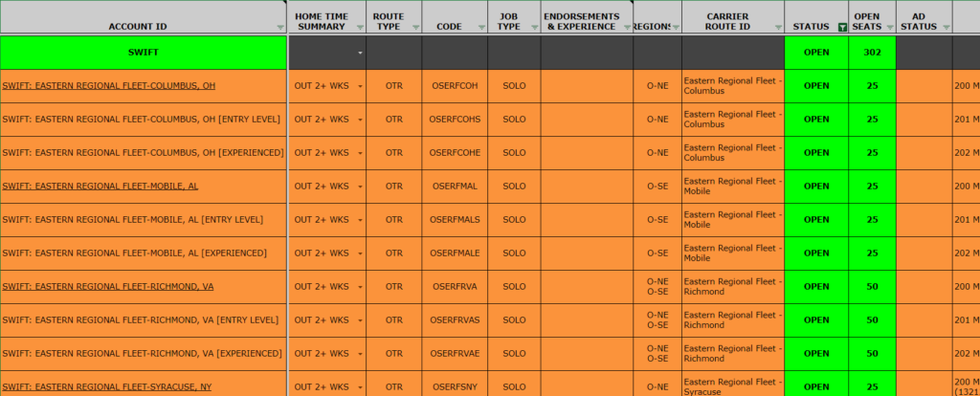Open the JOB TYPE column filter arrow

tap(533, 27)
